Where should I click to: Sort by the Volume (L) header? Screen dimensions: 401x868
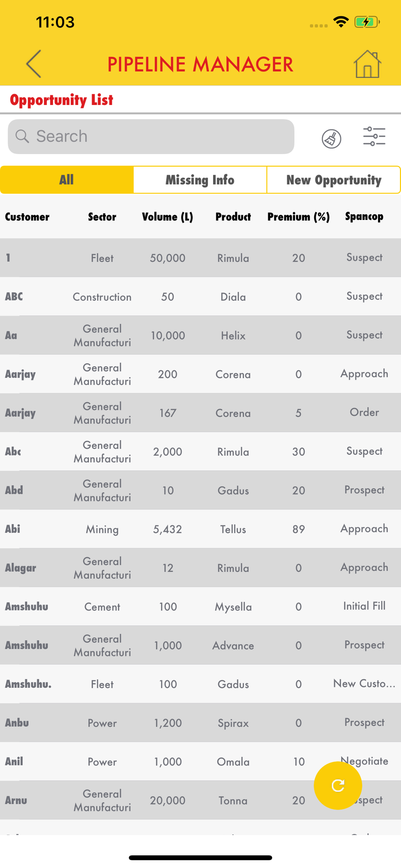168,217
